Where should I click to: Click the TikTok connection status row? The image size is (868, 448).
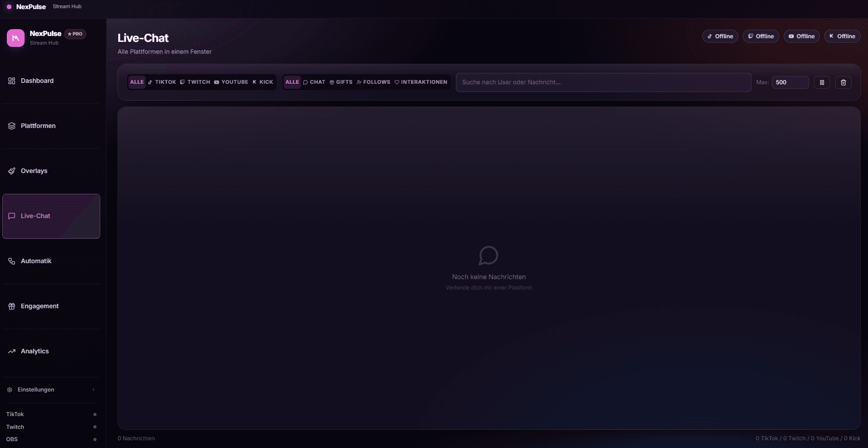point(51,414)
